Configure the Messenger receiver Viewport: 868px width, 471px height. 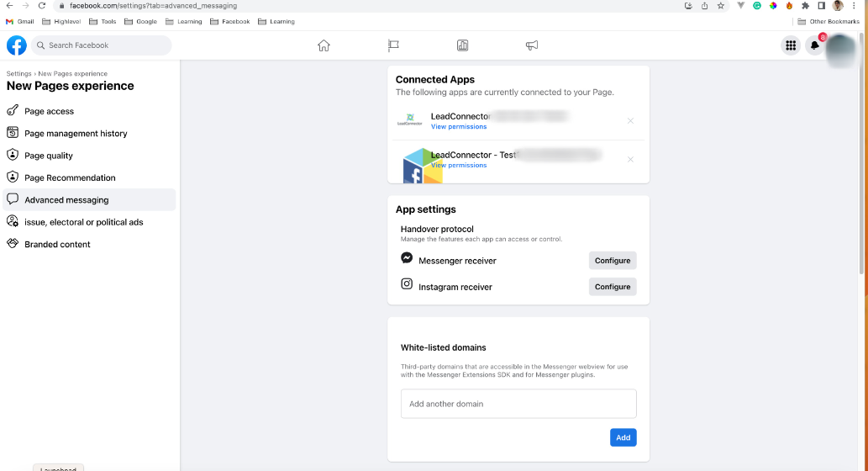[613, 261]
